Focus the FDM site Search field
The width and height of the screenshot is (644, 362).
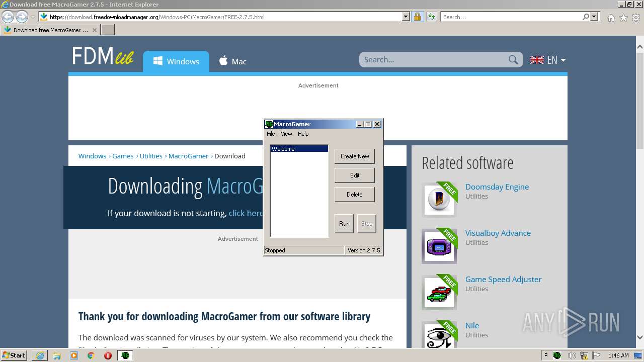[434, 59]
